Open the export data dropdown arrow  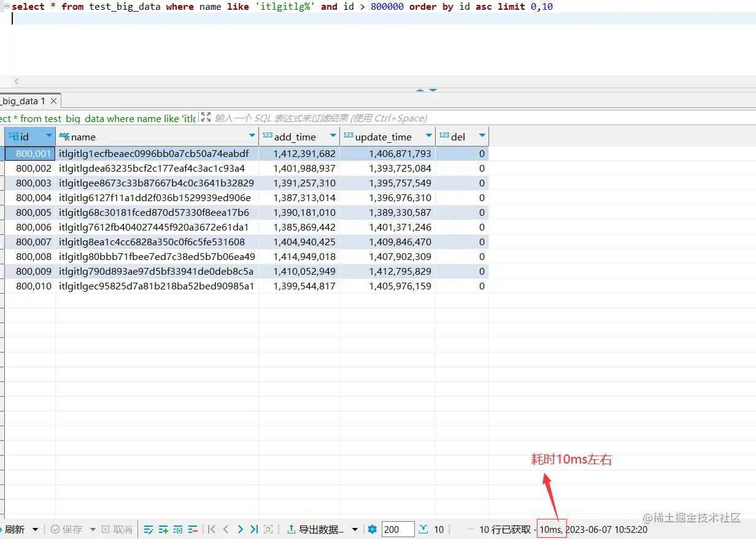pyautogui.click(x=355, y=530)
